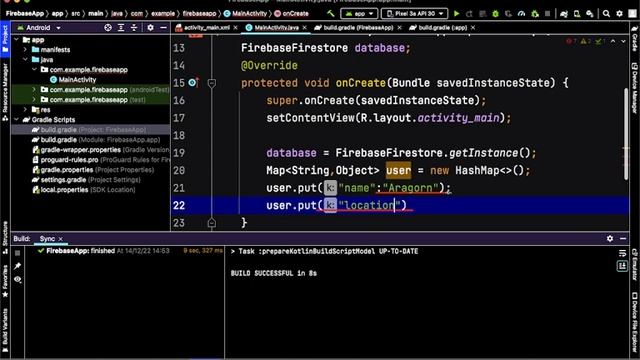640x360 pixels.
Task: Toggle the Build Variants sidebar tab
Action: click(x=5, y=331)
